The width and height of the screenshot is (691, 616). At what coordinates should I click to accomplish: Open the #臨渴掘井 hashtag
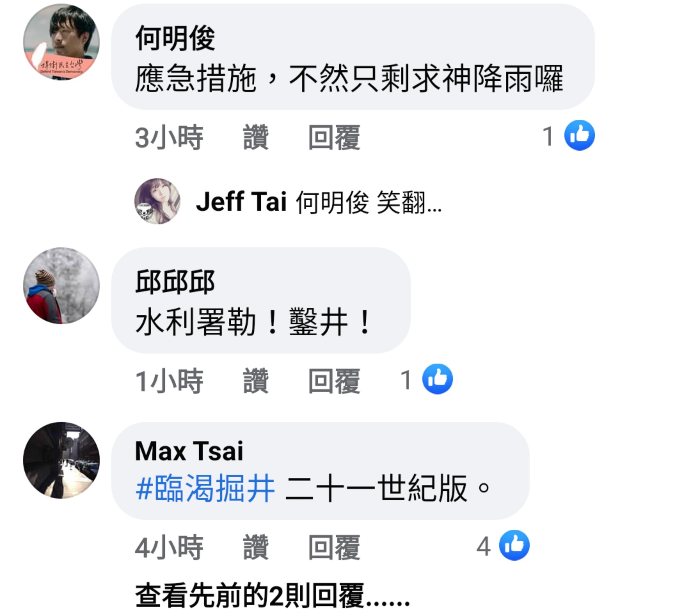pos(205,488)
